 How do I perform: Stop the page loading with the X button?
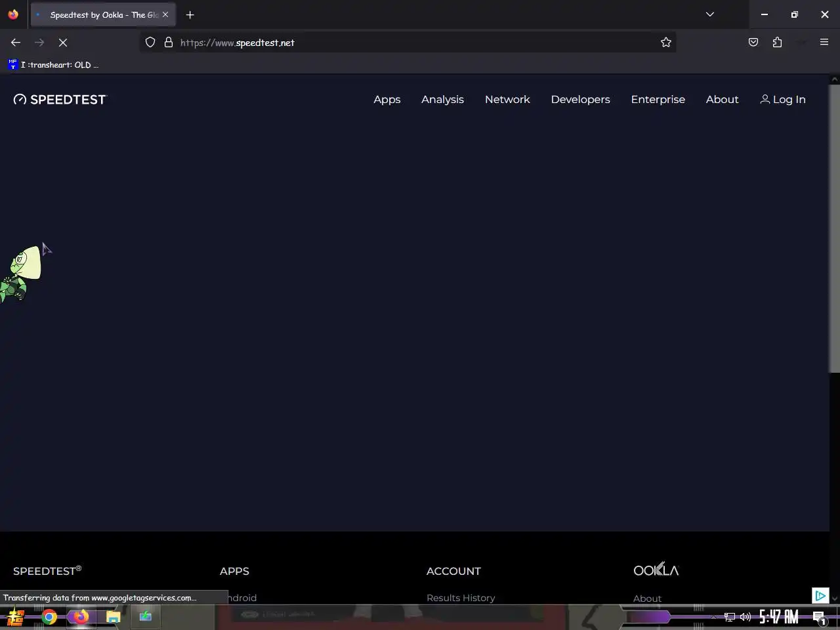tap(63, 43)
